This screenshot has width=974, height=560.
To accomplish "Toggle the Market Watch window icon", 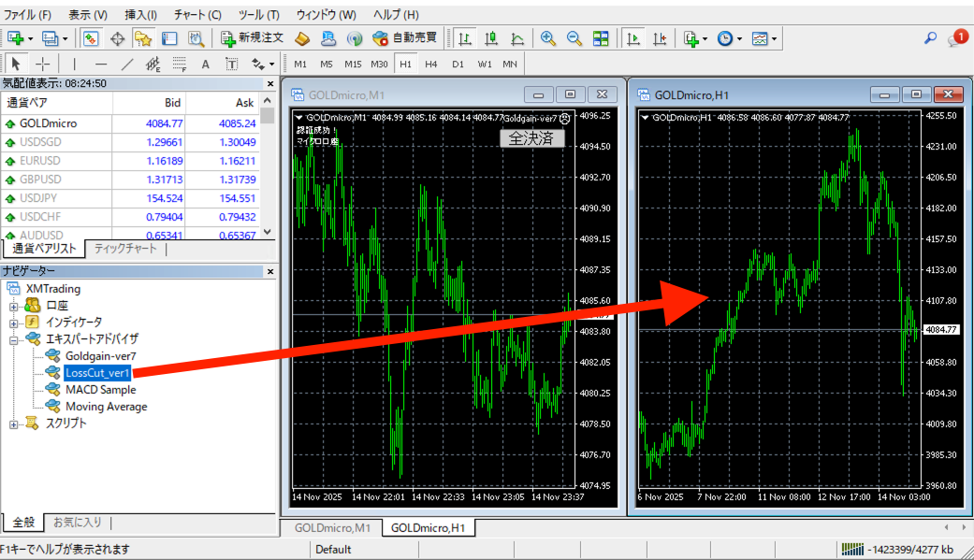I will click(x=91, y=38).
